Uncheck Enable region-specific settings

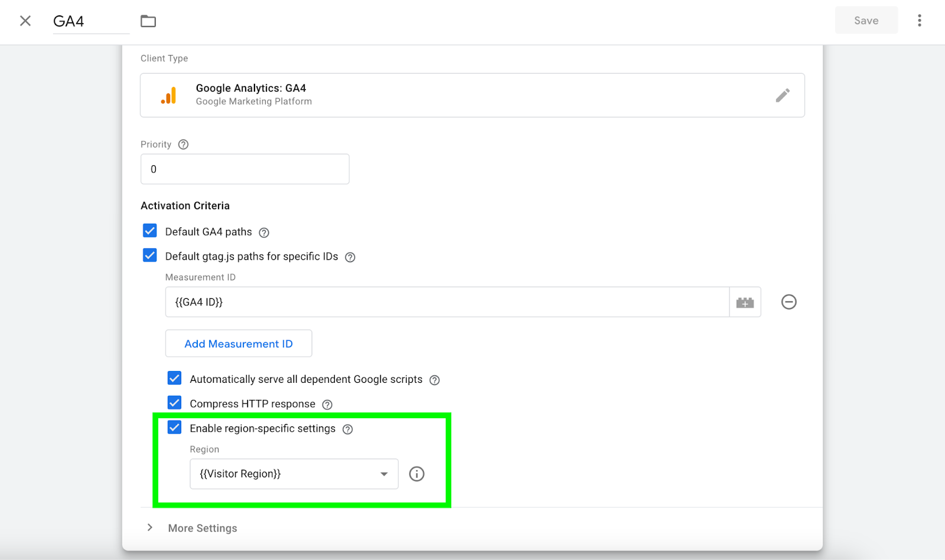point(174,428)
